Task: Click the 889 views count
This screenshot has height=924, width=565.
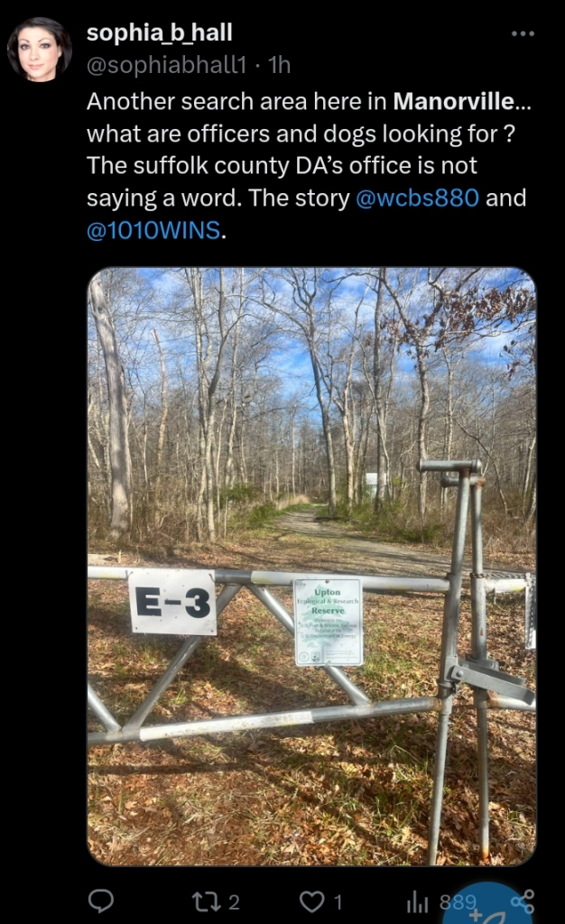Action: tap(458, 902)
